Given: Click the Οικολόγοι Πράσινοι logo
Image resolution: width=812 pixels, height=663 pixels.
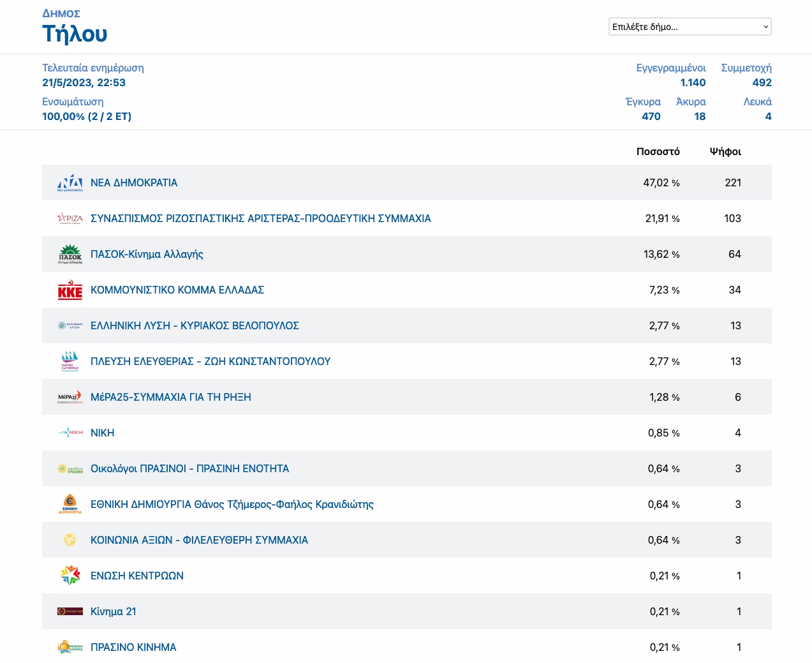Looking at the screenshot, I should [70, 468].
